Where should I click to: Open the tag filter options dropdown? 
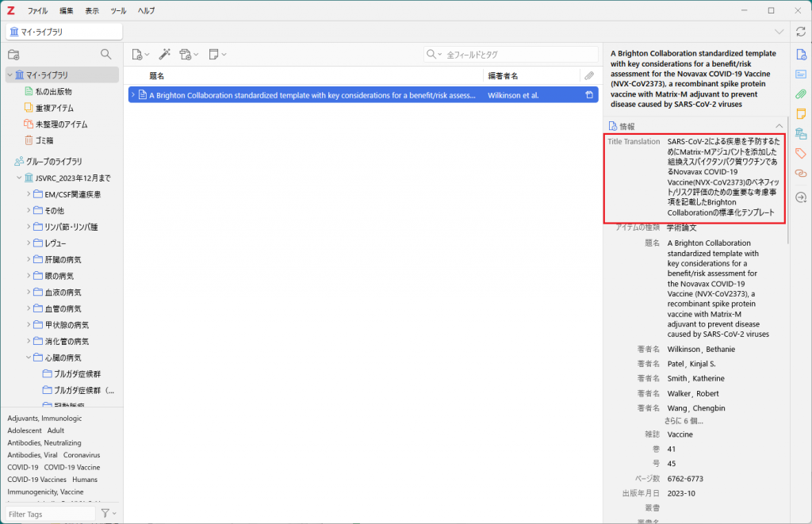[x=109, y=514]
